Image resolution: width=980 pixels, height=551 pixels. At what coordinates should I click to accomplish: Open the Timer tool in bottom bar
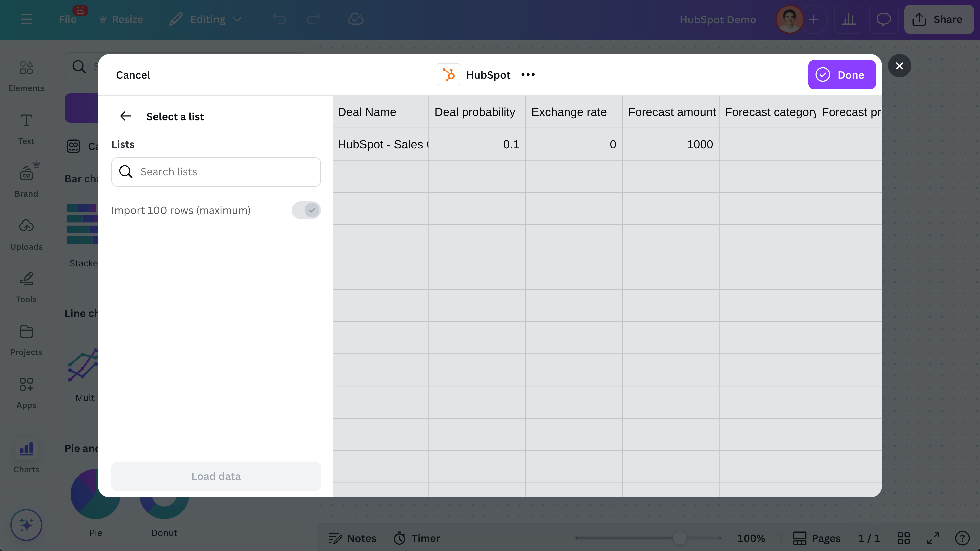417,538
